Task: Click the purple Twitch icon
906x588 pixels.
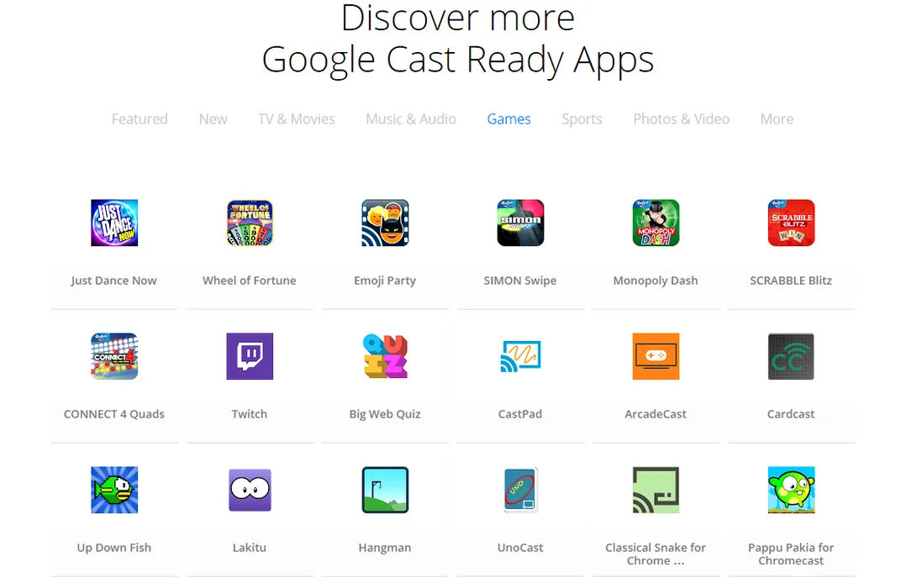Action: [x=250, y=356]
